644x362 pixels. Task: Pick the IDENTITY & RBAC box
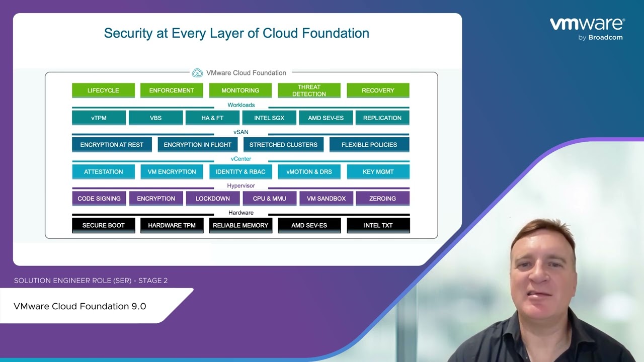click(240, 171)
